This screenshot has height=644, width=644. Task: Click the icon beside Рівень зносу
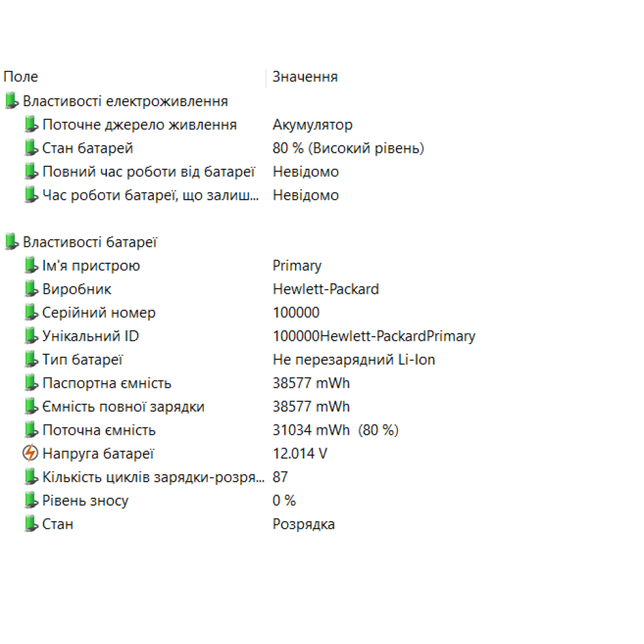[30, 500]
